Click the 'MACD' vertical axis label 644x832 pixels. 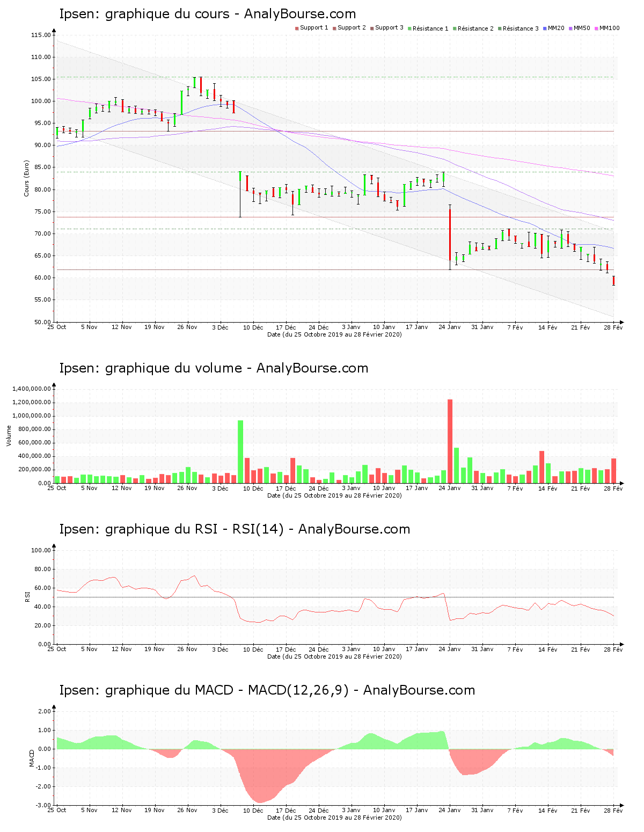tap(32, 757)
